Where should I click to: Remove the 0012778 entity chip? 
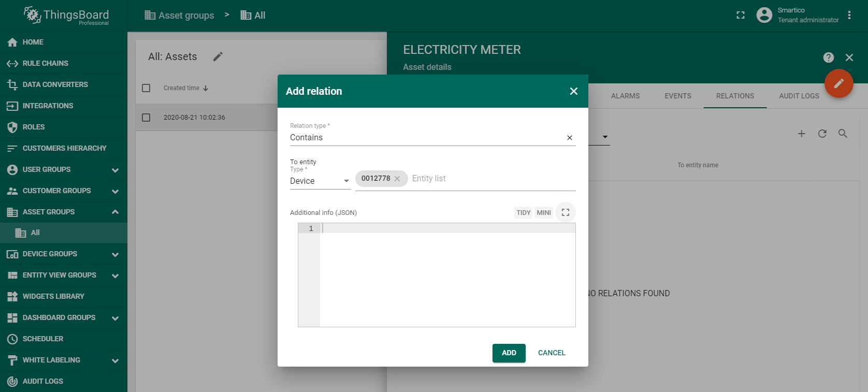pos(397,179)
